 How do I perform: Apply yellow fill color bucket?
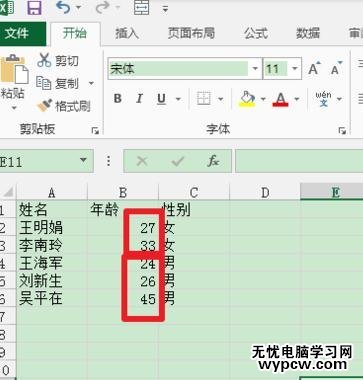click(x=247, y=99)
